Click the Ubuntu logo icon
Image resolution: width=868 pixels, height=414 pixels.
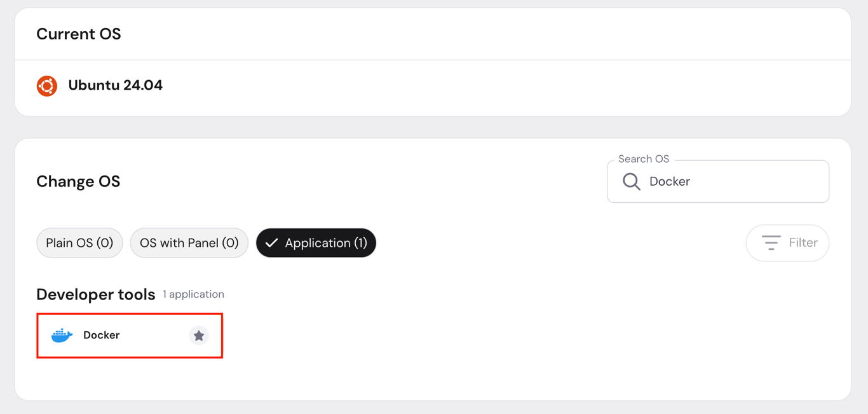pyautogui.click(x=46, y=85)
